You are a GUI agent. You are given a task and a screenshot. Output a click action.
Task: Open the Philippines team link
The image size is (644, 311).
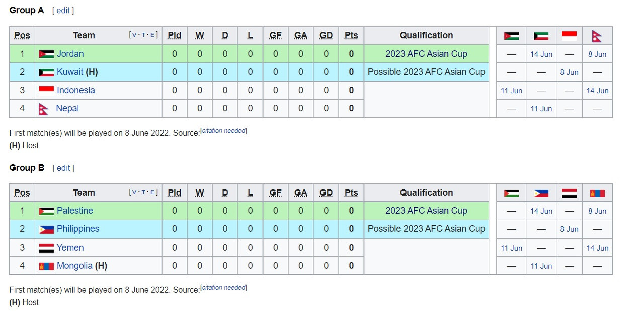[78, 229]
